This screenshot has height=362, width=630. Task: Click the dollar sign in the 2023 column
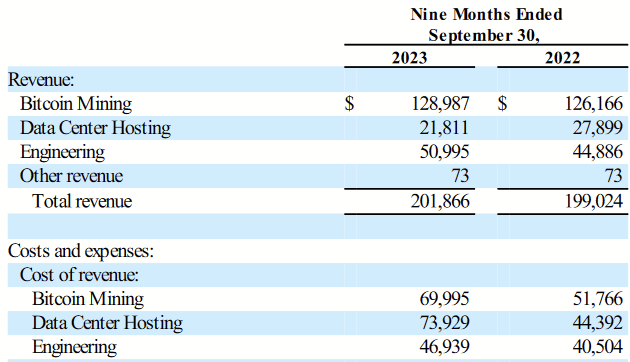(x=350, y=104)
